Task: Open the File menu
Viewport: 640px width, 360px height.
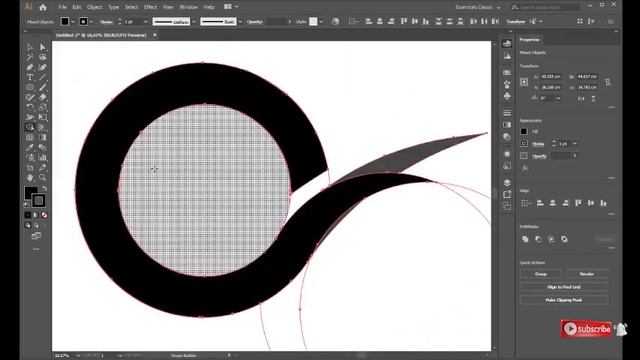Action: 62,7
